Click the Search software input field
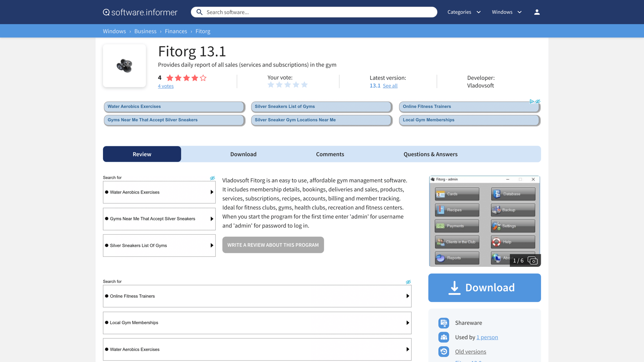Image resolution: width=644 pixels, height=362 pixels. [314, 12]
